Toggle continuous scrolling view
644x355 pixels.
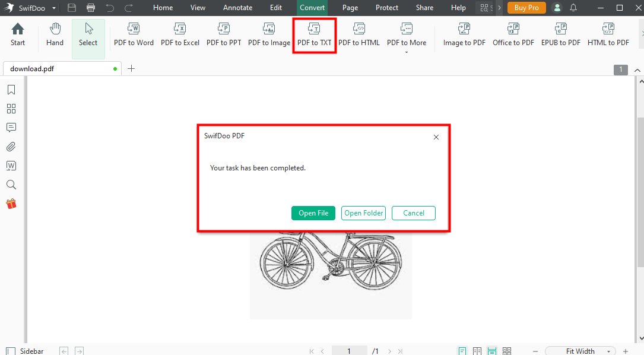coord(492,351)
